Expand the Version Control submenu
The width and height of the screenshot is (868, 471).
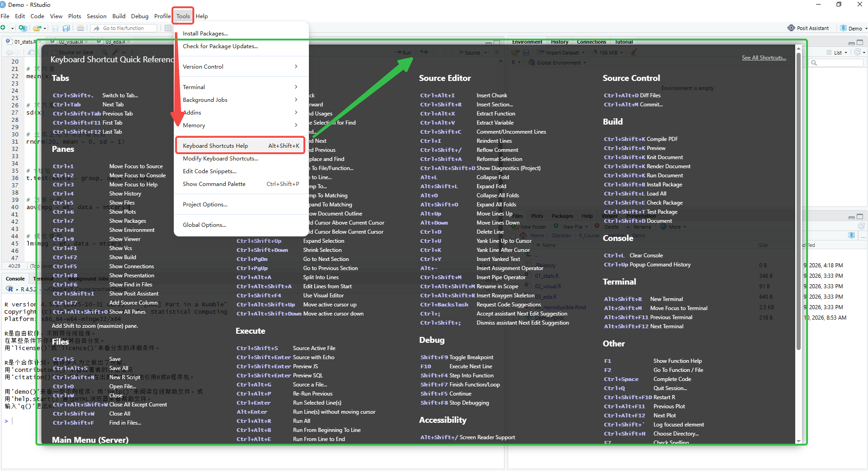click(x=241, y=66)
